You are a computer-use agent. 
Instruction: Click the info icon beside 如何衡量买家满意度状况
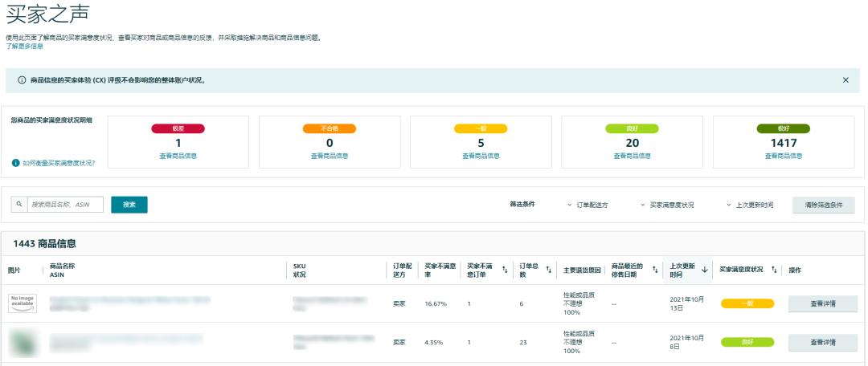(15, 163)
